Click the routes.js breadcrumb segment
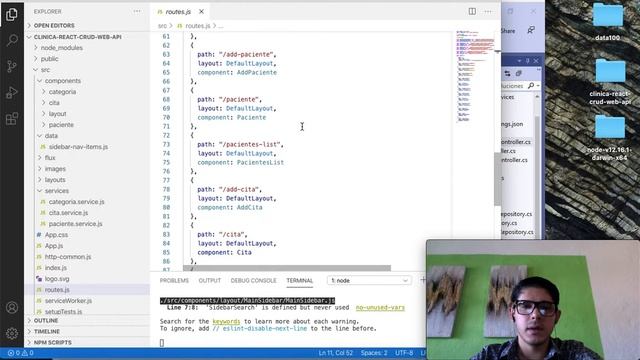This screenshot has height=360, width=640. [x=198, y=26]
